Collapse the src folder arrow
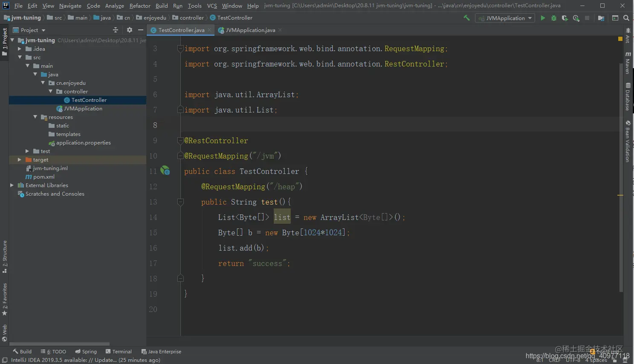 tap(20, 57)
